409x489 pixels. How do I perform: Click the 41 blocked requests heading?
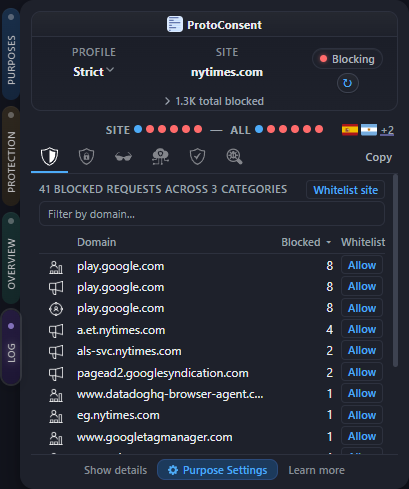(163, 189)
